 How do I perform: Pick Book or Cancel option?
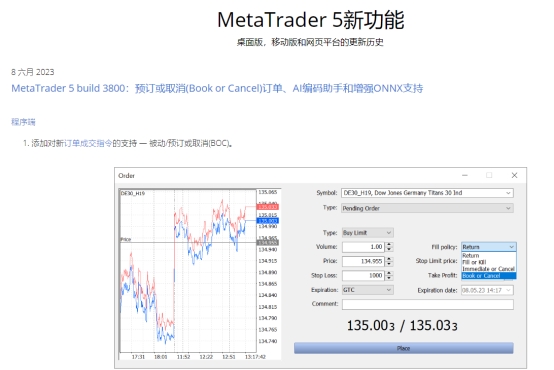pyautogui.click(x=489, y=276)
